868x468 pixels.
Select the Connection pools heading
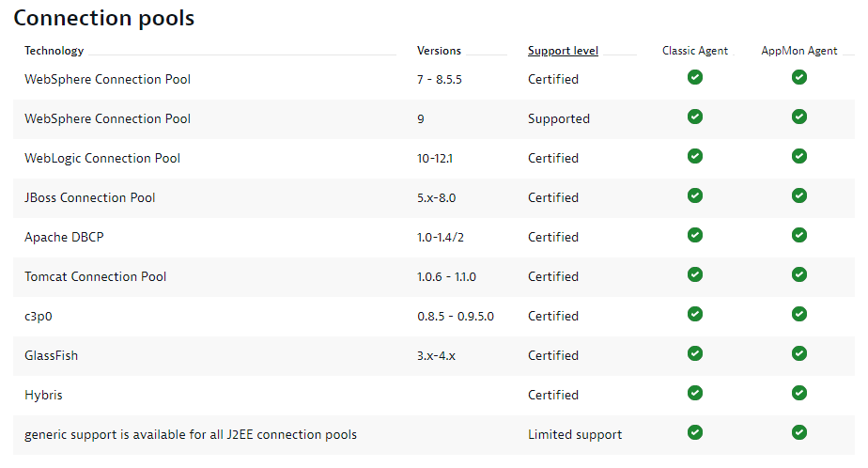[x=104, y=18]
